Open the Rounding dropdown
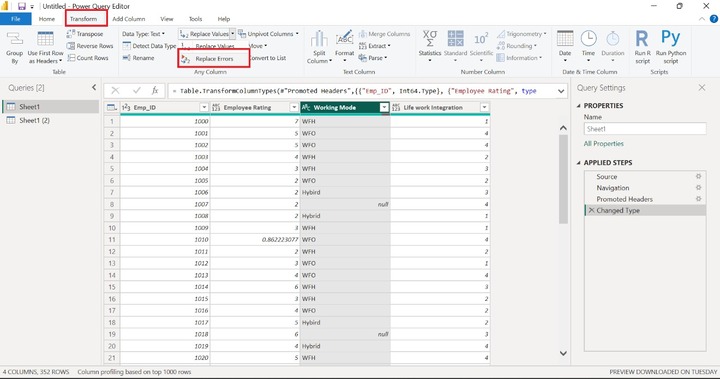The height and width of the screenshot is (379, 720). pyautogui.click(x=517, y=46)
